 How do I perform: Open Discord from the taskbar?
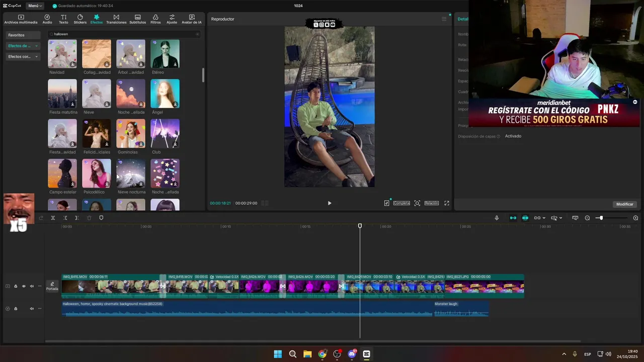pos(352,354)
